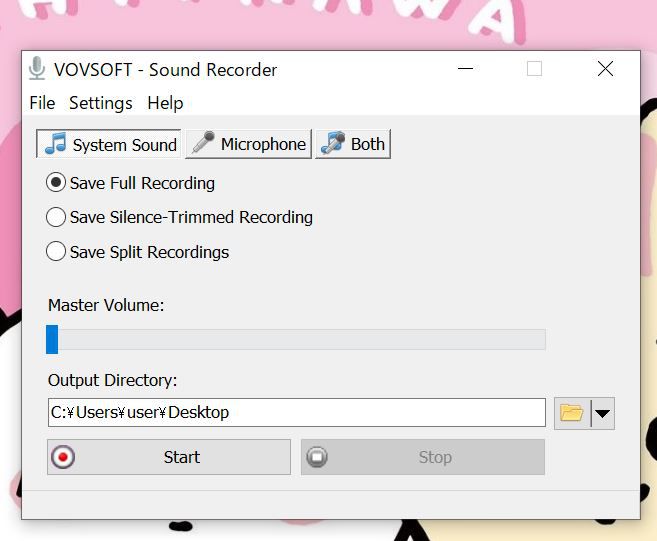
Task: Choose Save Silence-Trimmed Recording option
Action: pyautogui.click(x=179, y=217)
